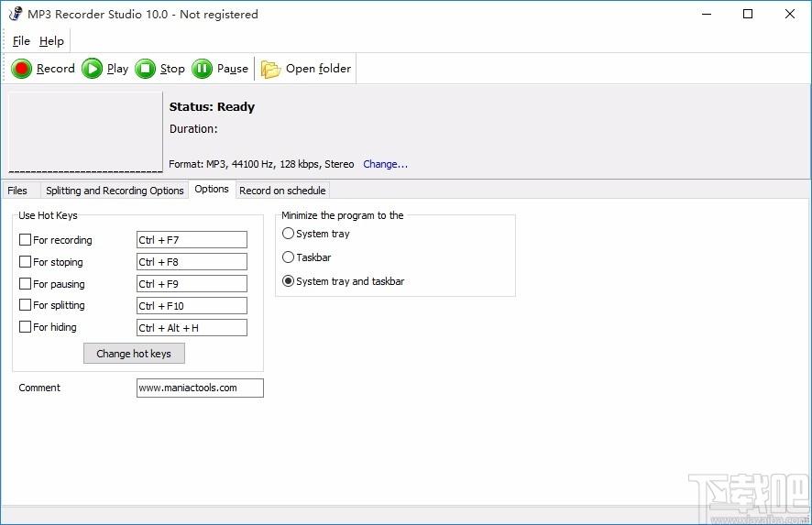Select the Options tab
812x525 pixels.
212,189
